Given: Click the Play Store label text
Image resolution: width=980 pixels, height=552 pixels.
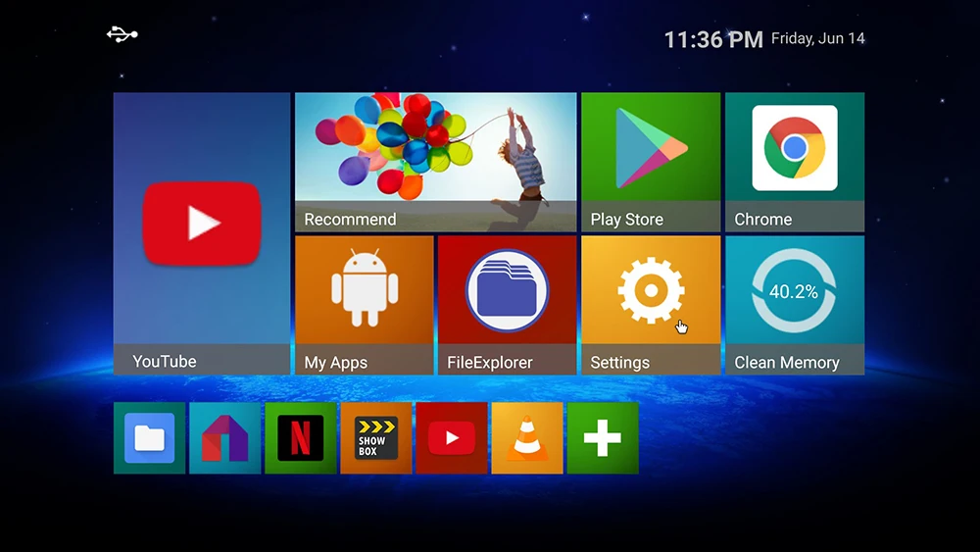Looking at the screenshot, I should (x=627, y=220).
